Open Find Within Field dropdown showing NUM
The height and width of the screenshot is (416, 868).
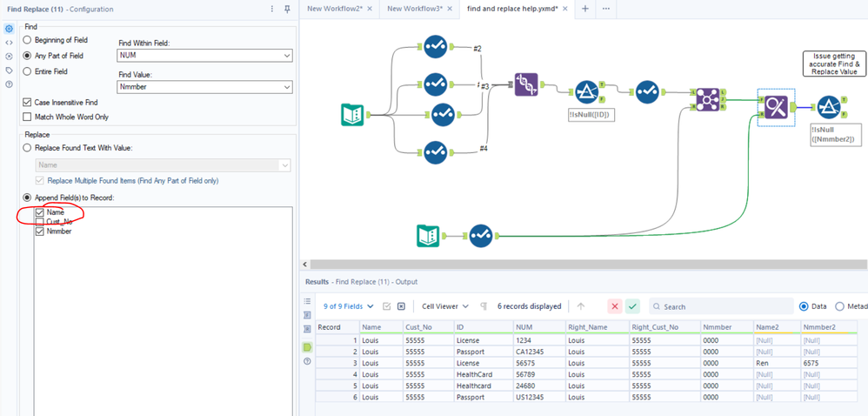(204, 56)
